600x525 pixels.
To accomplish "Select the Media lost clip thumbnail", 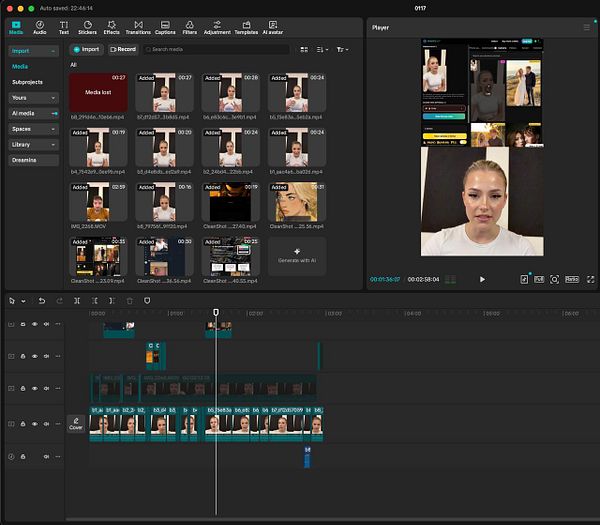I will (98, 92).
